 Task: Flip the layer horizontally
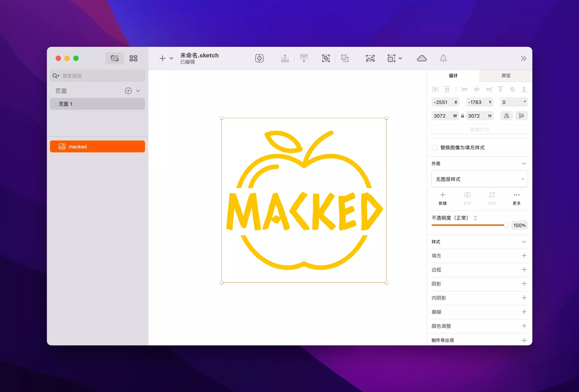tap(507, 116)
